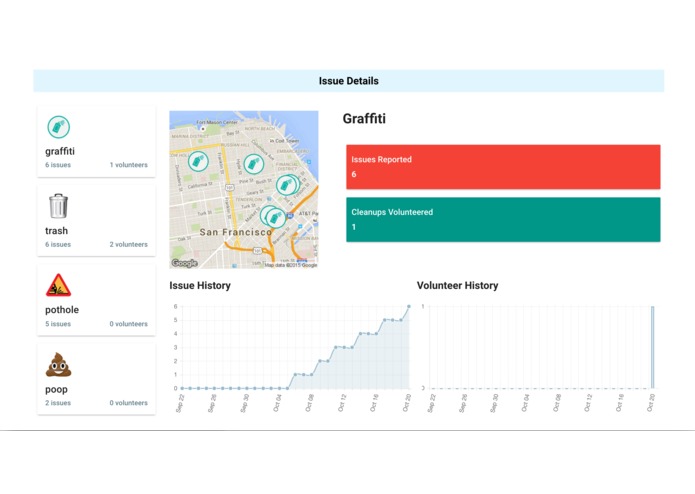Click '6 issues' under trash
The width and height of the screenshot is (695, 494).
[x=58, y=245]
